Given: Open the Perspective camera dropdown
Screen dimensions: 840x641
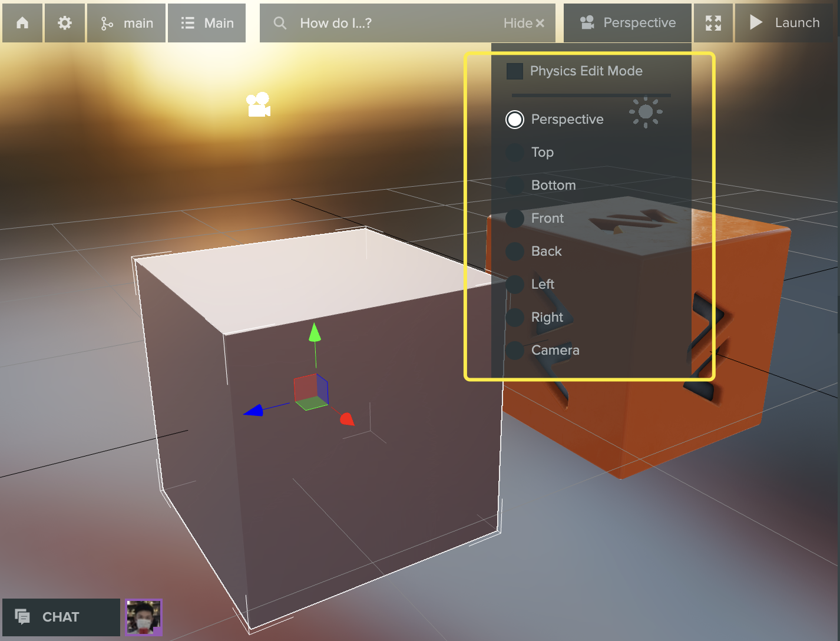Looking at the screenshot, I should click(x=628, y=23).
